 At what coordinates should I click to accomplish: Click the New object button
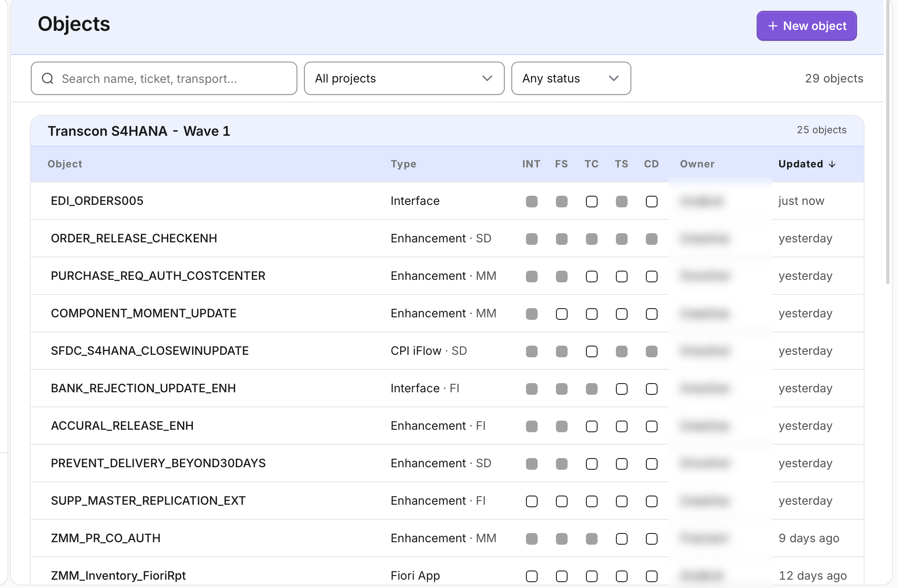(806, 26)
